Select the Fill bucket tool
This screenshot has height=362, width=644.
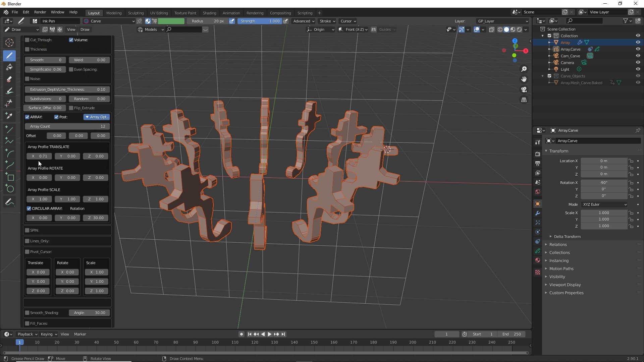click(9, 67)
